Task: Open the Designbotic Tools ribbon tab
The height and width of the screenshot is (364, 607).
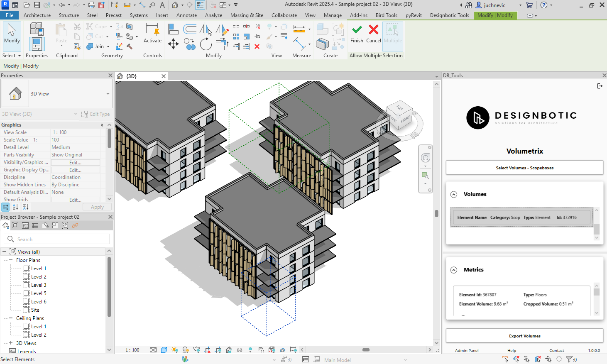Action: (449, 15)
